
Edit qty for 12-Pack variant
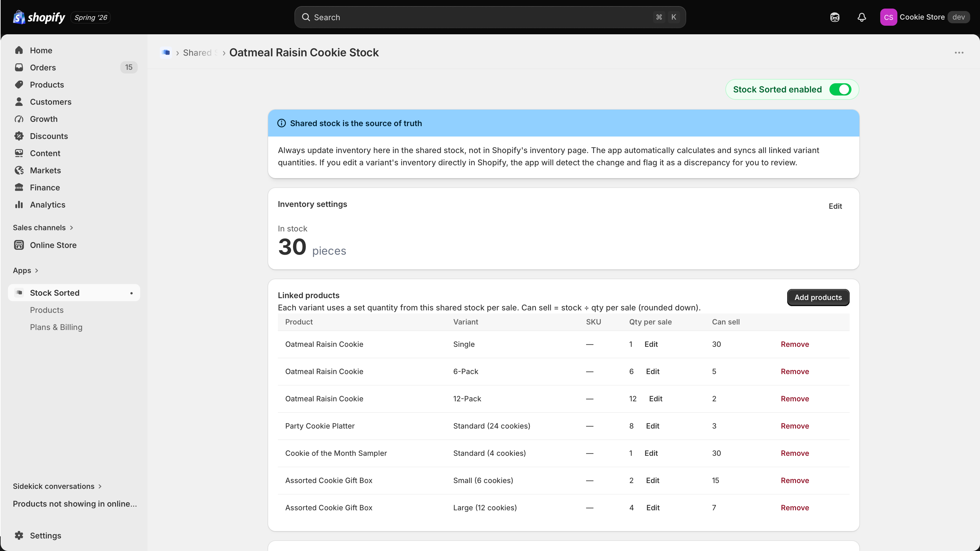click(x=656, y=399)
